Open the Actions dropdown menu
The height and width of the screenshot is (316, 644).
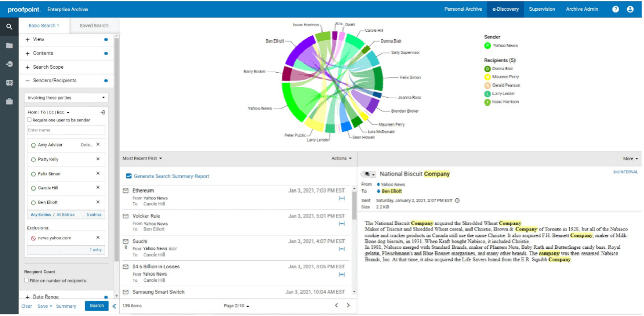click(341, 159)
